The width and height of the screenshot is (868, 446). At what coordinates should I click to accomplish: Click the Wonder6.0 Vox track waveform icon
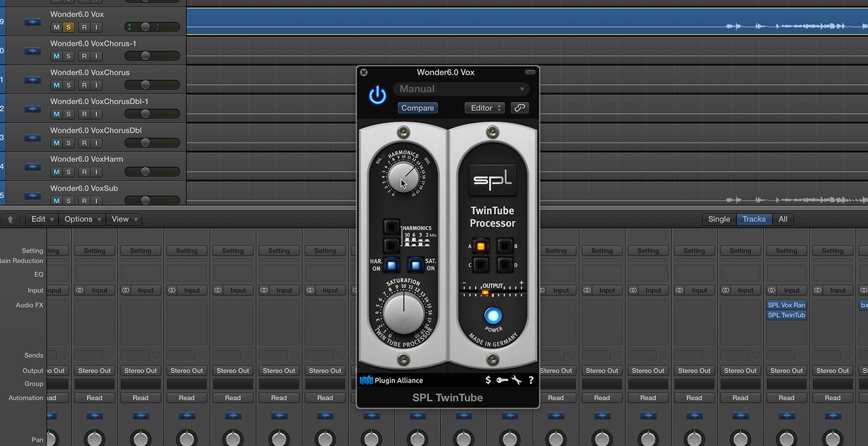click(x=32, y=23)
